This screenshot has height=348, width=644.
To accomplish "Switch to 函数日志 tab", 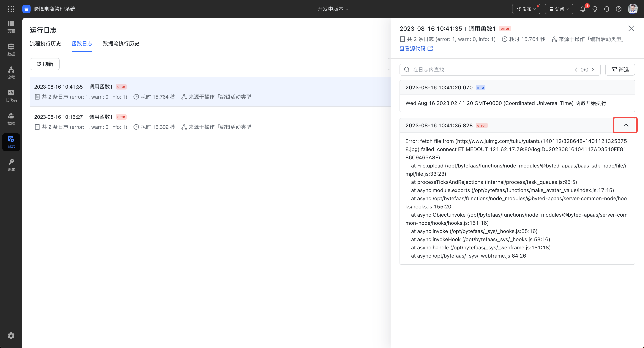I will tap(82, 44).
